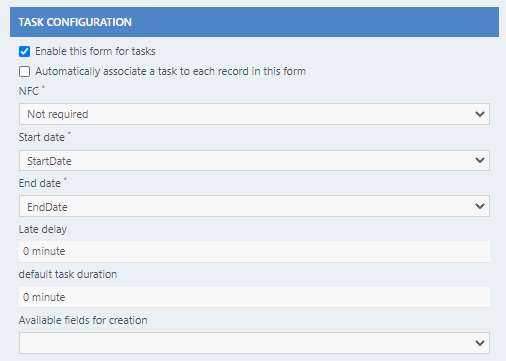Tick the Automatically associate a task checkbox
This screenshot has height=361, width=506.
click(x=24, y=71)
